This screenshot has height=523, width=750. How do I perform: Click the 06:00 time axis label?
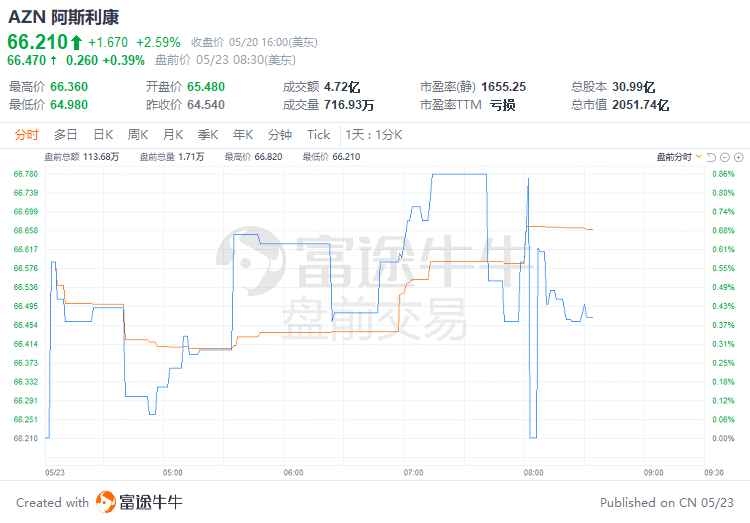(x=293, y=473)
